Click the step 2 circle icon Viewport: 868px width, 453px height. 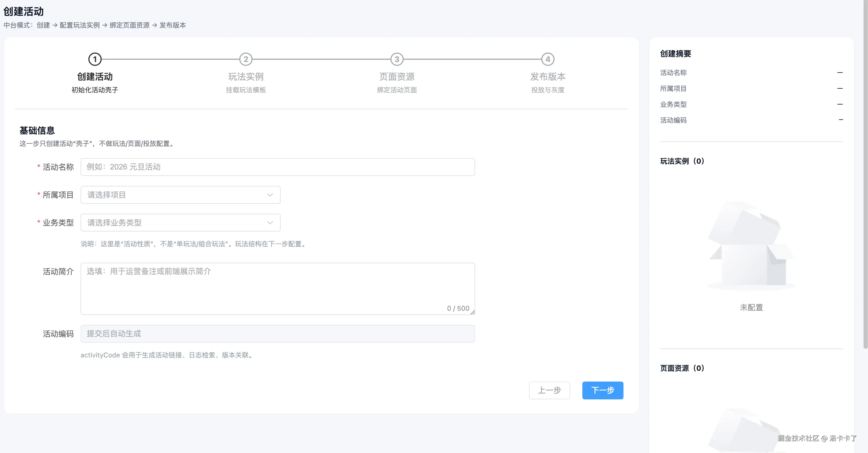point(246,59)
